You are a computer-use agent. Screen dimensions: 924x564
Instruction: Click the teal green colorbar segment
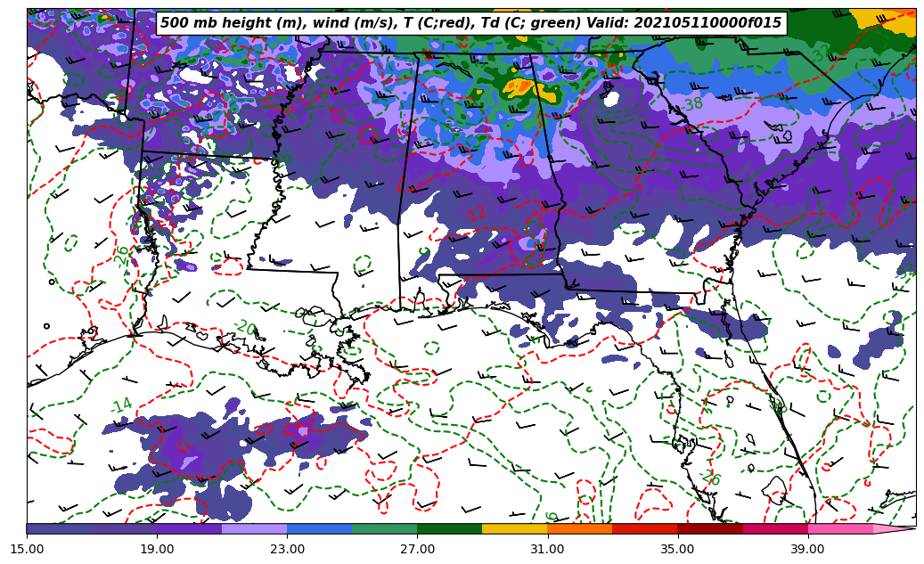384,528
